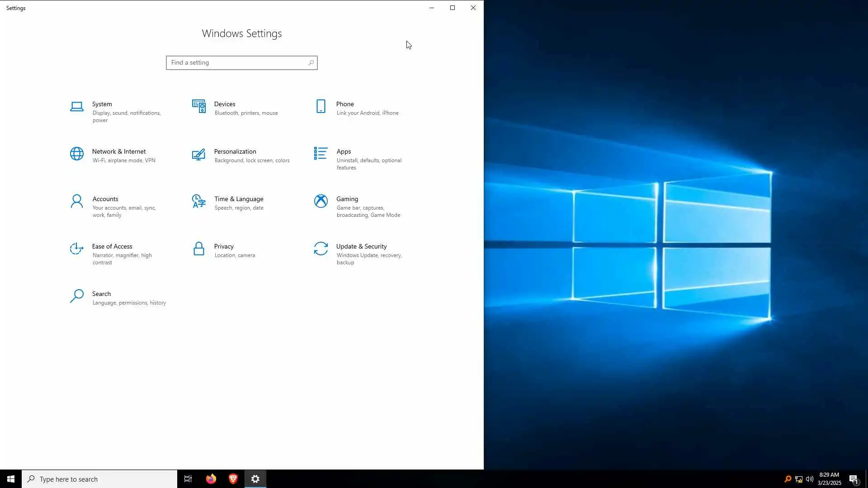Open Devices settings icon
Screen dimensions: 868x488
coord(199,107)
